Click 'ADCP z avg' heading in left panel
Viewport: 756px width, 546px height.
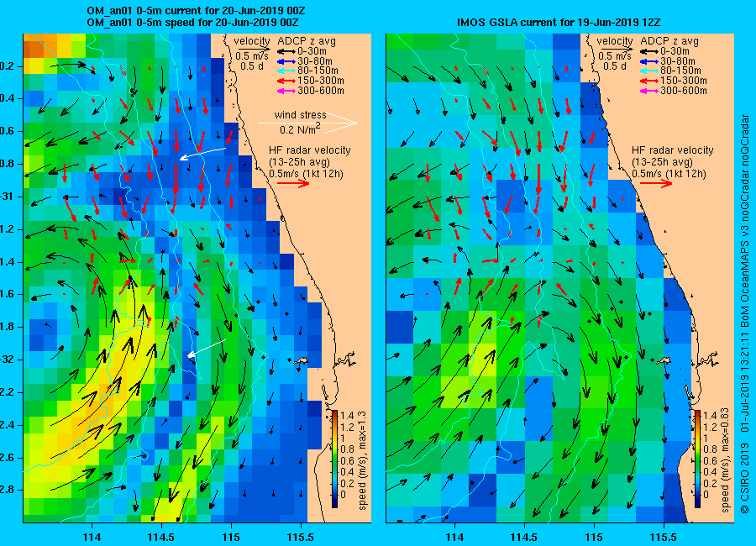pos(307,41)
